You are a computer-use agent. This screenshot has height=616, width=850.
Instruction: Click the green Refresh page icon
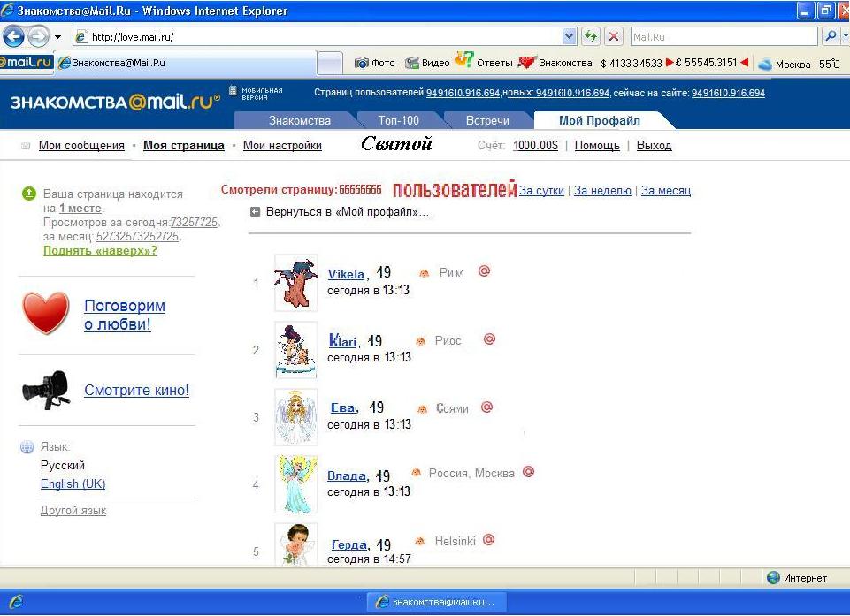[x=591, y=37]
